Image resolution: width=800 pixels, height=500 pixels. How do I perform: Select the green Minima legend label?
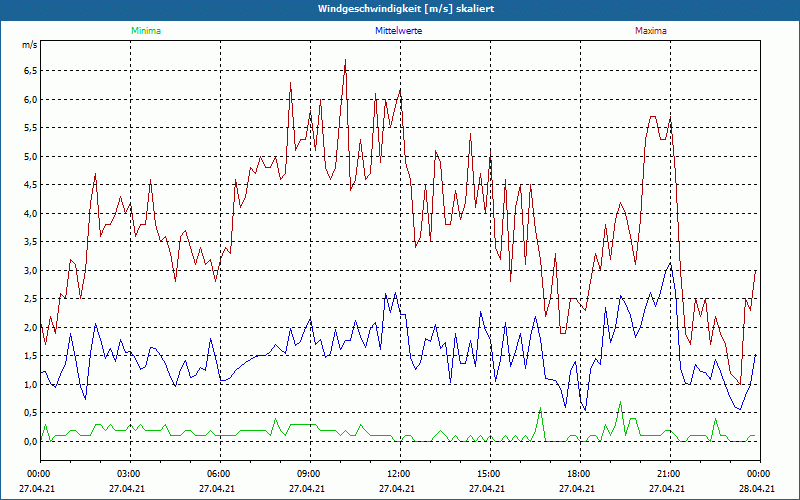(146, 31)
